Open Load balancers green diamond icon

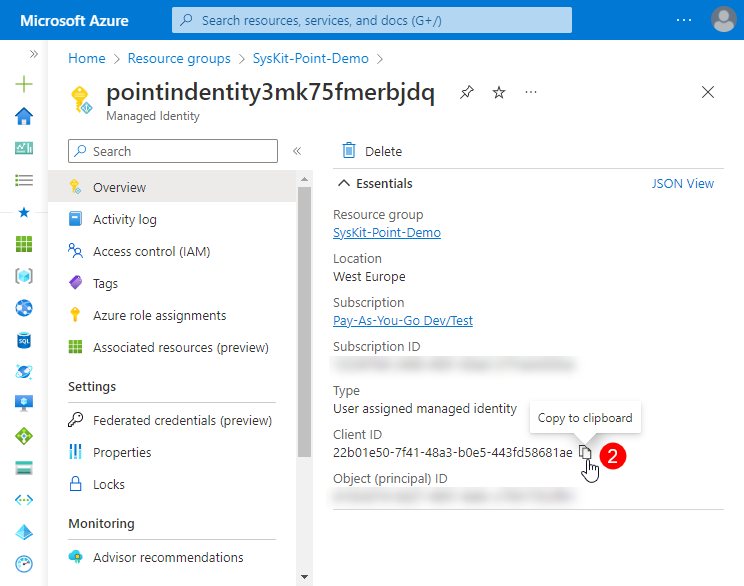(x=24, y=436)
